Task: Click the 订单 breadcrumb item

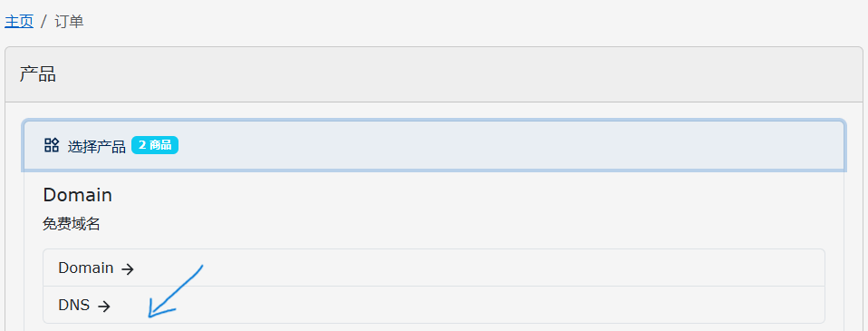Action: pyautogui.click(x=69, y=22)
